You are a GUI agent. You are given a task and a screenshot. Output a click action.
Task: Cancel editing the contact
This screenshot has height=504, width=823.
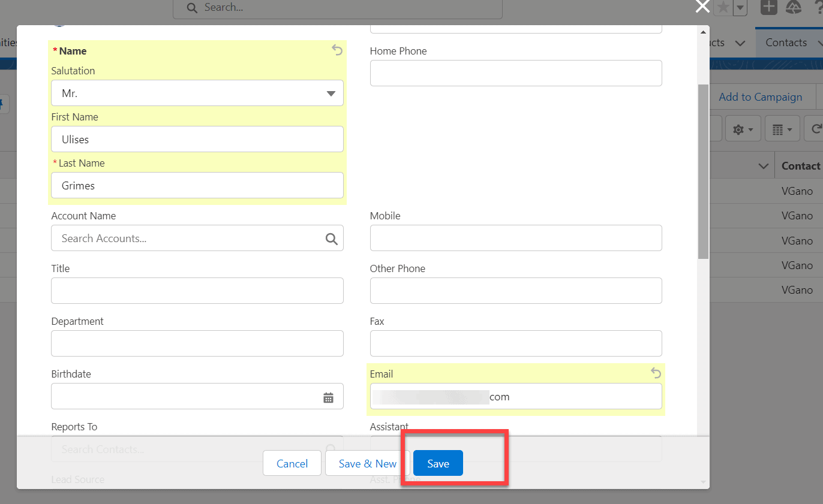pyautogui.click(x=292, y=463)
